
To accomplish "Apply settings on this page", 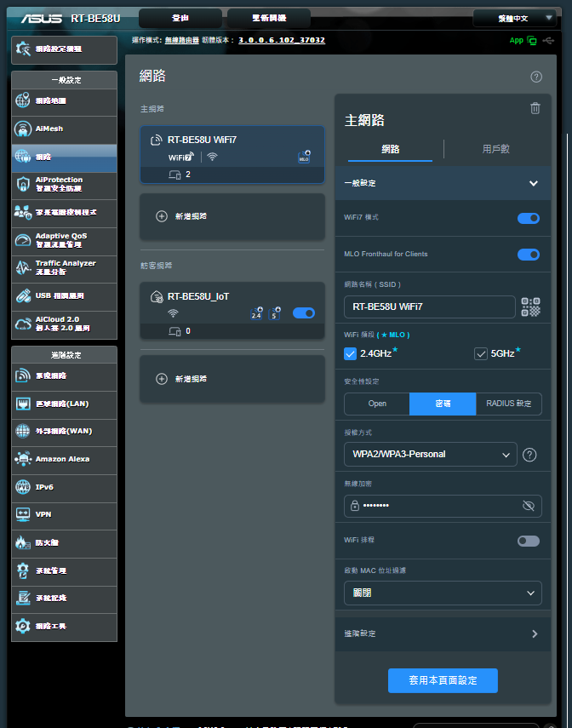I will coord(443,680).
